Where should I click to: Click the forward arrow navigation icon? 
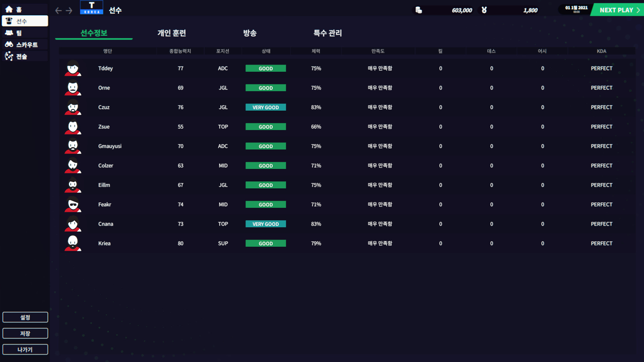[69, 11]
